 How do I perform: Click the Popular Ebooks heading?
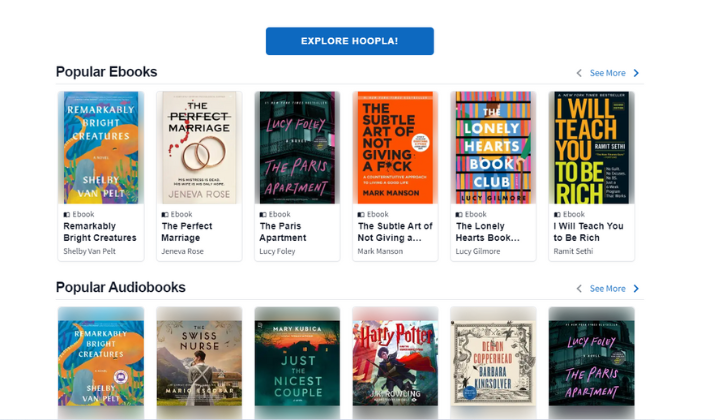coord(106,72)
